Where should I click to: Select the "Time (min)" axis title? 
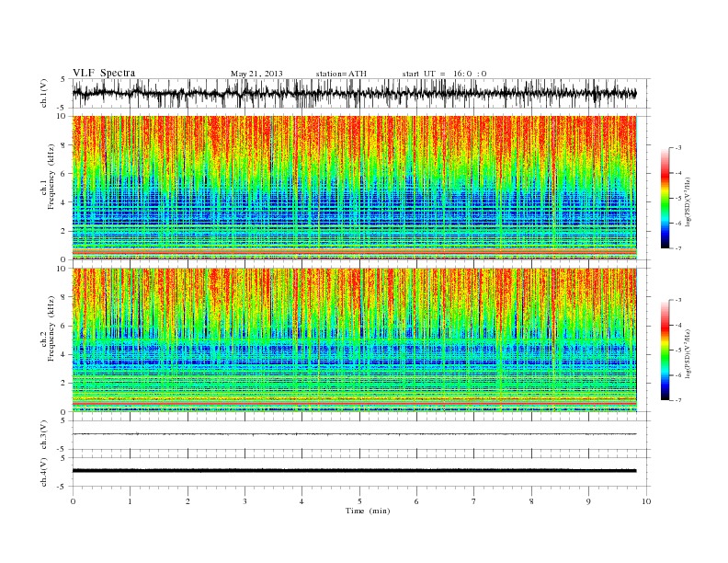tap(368, 511)
